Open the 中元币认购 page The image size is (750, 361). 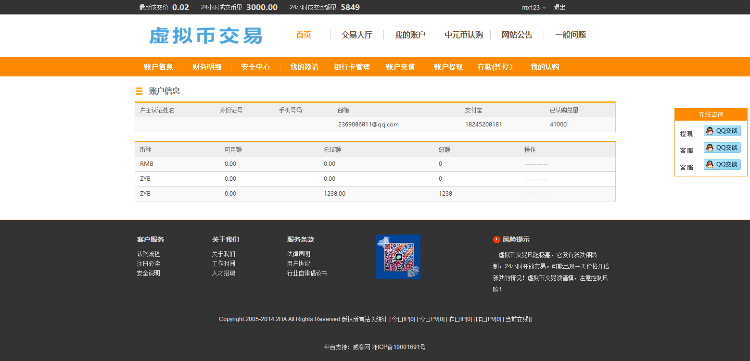463,35
